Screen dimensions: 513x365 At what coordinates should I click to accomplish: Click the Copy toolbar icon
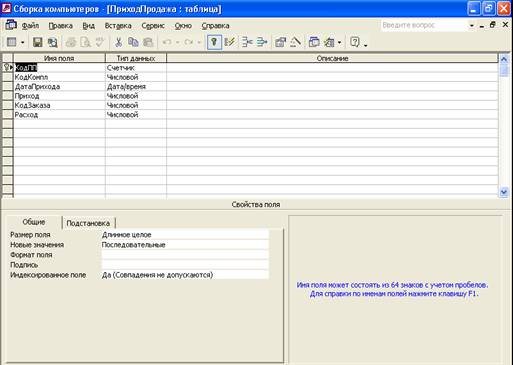(x=133, y=42)
